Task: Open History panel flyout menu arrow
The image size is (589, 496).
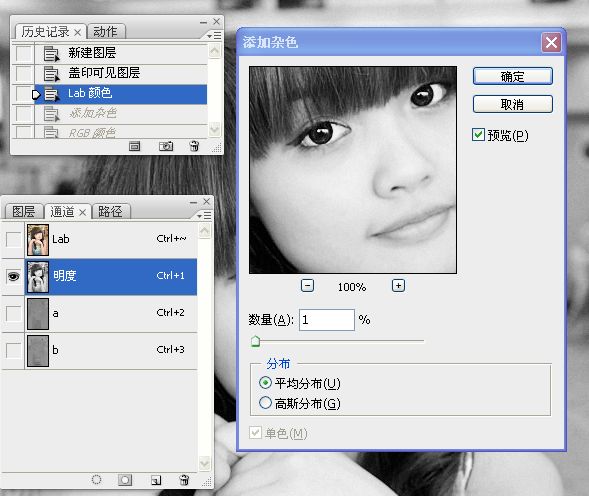Action: pos(214,36)
